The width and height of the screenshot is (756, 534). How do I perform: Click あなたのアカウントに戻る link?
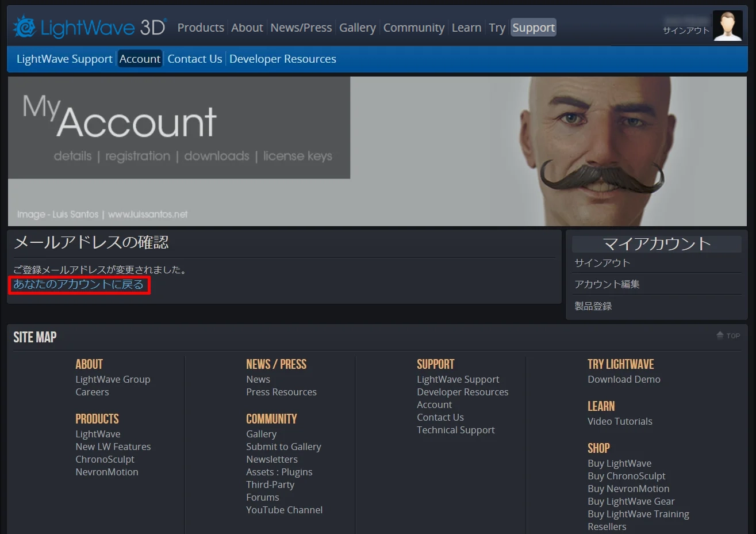tap(79, 284)
